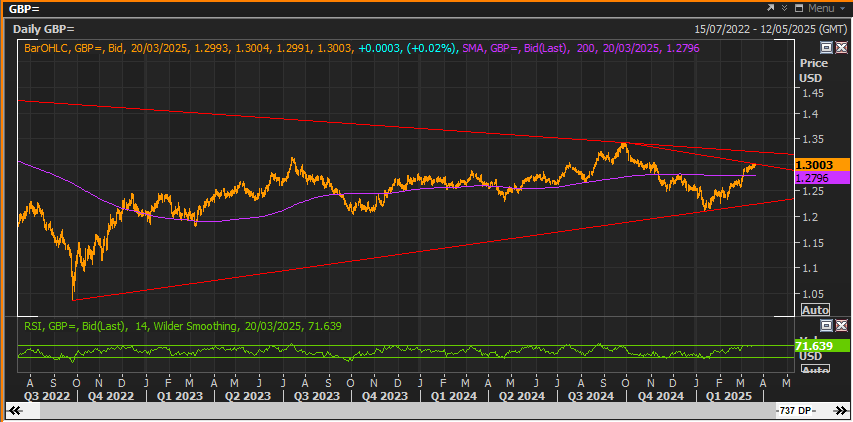The height and width of the screenshot is (422, 853).
Task: Click the pop-out arrow icon in title bar
Action: pyautogui.click(x=770, y=8)
